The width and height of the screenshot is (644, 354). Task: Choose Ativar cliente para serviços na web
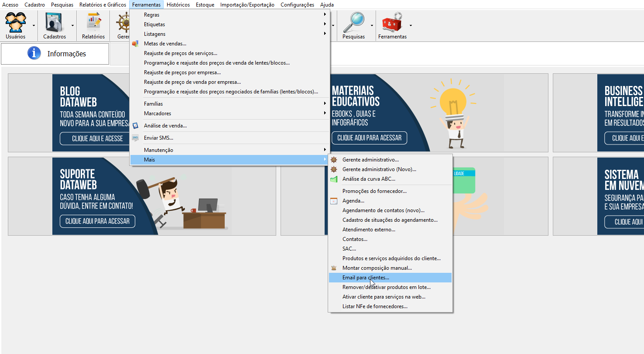[x=390, y=297]
